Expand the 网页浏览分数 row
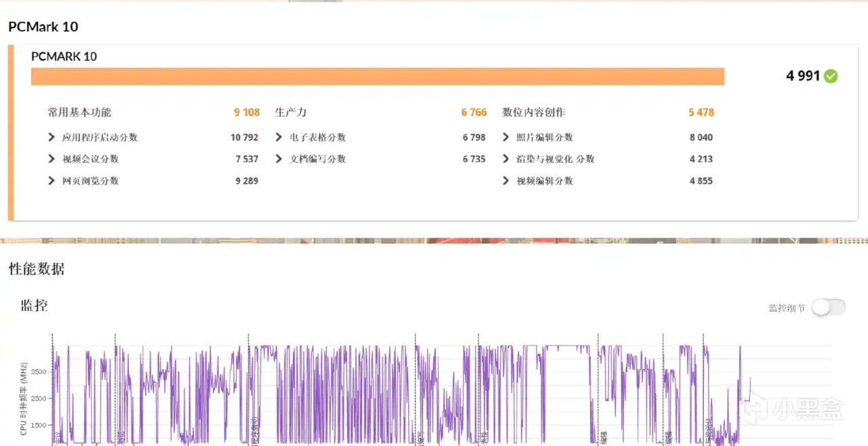Viewport: 868px width, 446px height. [52, 181]
